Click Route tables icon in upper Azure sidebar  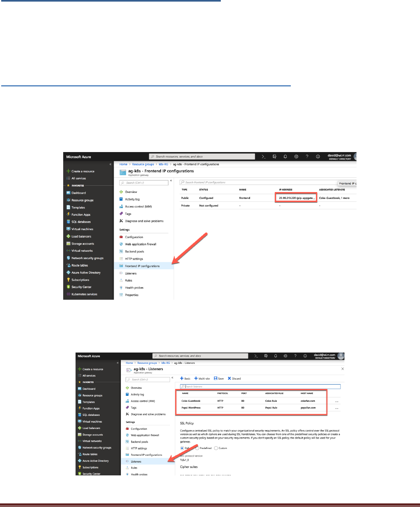coord(68,265)
